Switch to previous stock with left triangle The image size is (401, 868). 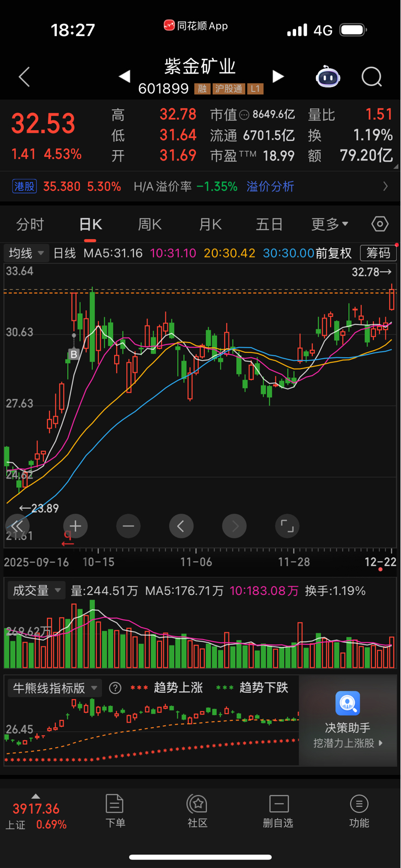point(124,77)
